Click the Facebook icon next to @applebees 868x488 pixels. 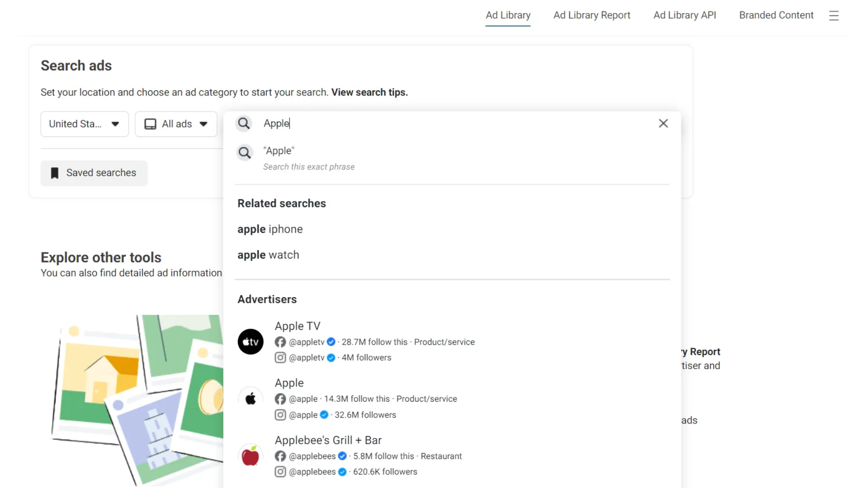coord(280,457)
